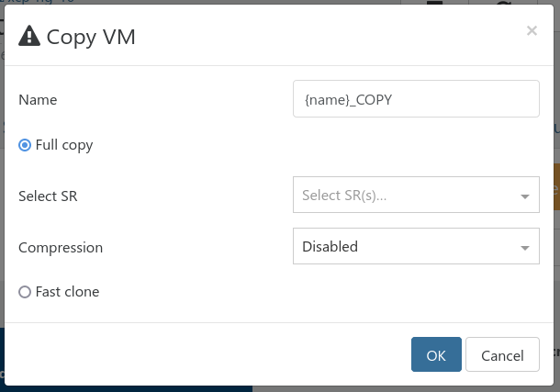Select the Full copy radio button
This screenshot has height=392, width=560.
(x=25, y=145)
